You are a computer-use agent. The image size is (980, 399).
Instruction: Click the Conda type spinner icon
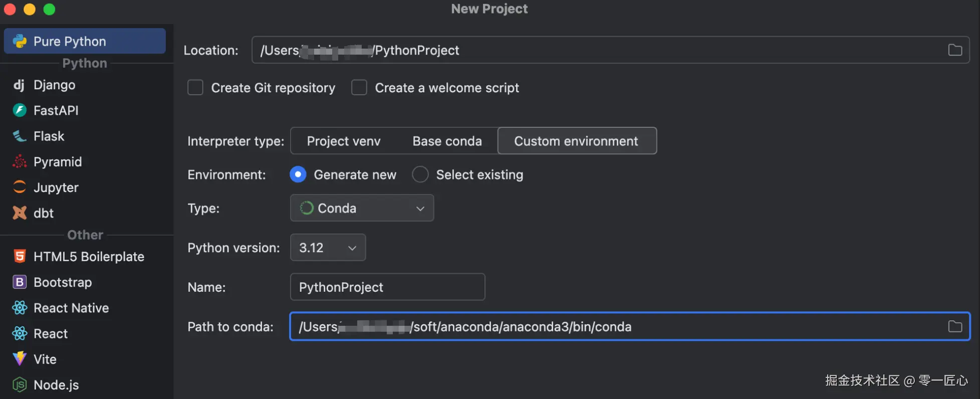(307, 208)
